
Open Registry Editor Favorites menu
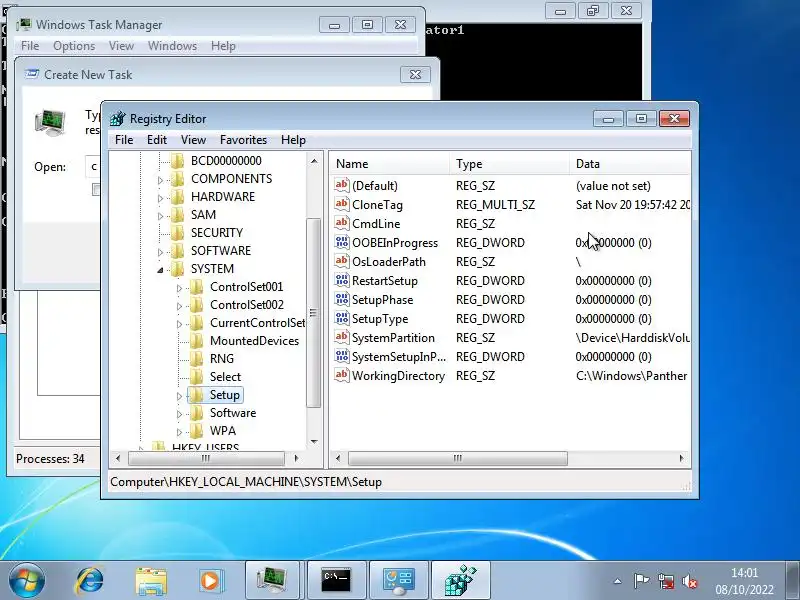pos(243,140)
